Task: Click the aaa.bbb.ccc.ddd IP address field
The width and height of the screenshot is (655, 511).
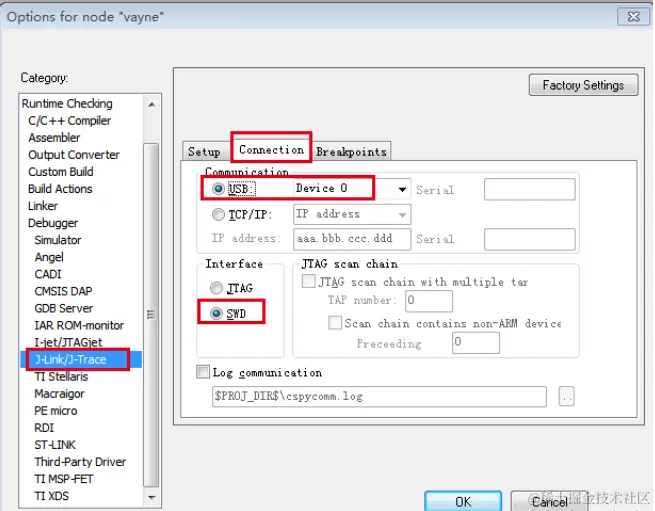Action: 352,239
